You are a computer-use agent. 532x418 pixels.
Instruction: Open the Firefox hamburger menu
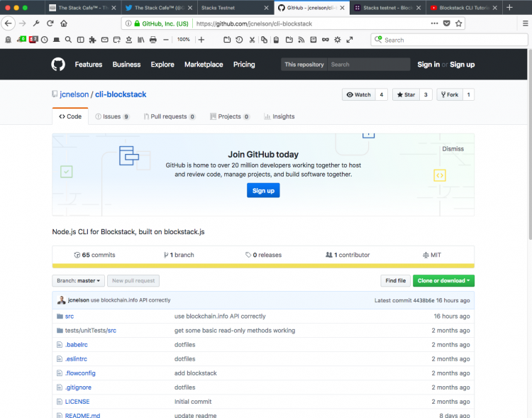tap(525, 23)
